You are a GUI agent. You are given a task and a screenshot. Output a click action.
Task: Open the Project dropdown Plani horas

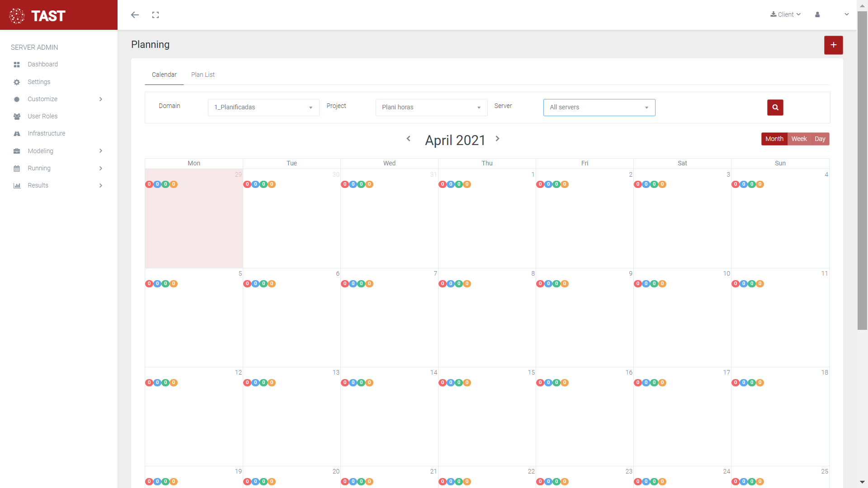coord(431,108)
